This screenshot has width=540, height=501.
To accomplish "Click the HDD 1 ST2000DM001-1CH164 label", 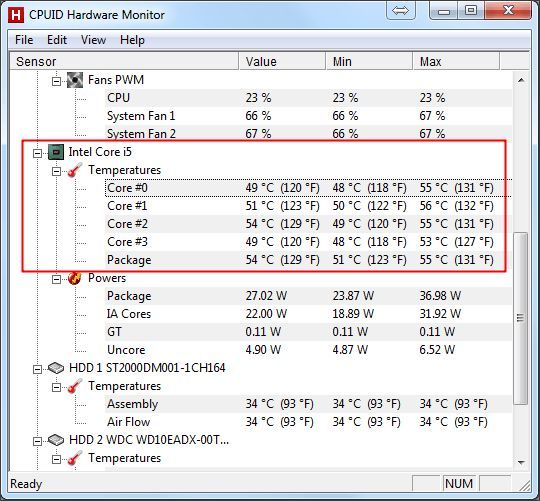I will 147,368.
